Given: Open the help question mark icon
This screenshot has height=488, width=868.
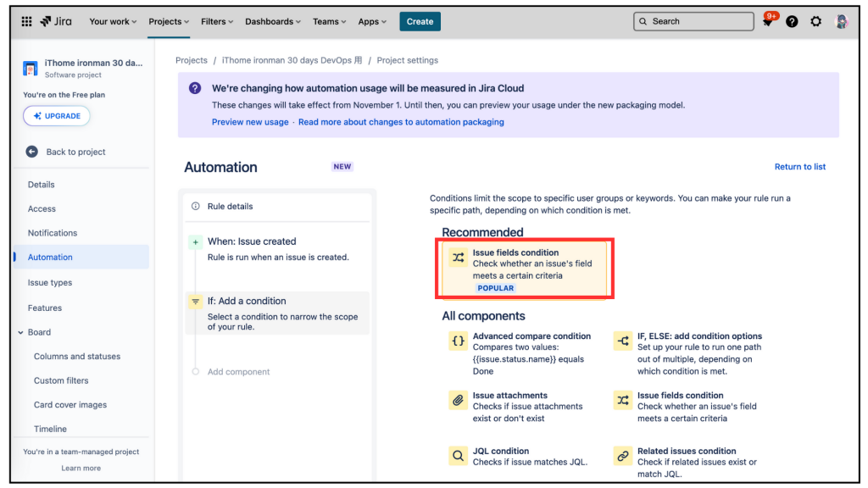Looking at the screenshot, I should (793, 21).
